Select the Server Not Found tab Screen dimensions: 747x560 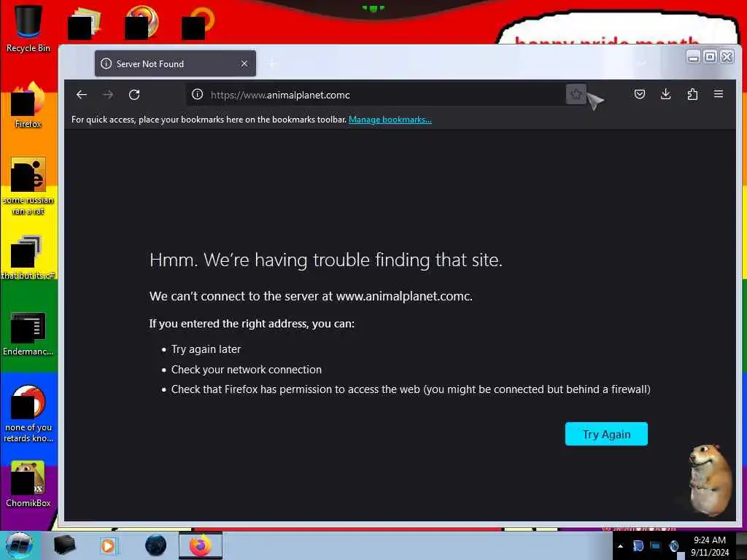pyautogui.click(x=175, y=63)
